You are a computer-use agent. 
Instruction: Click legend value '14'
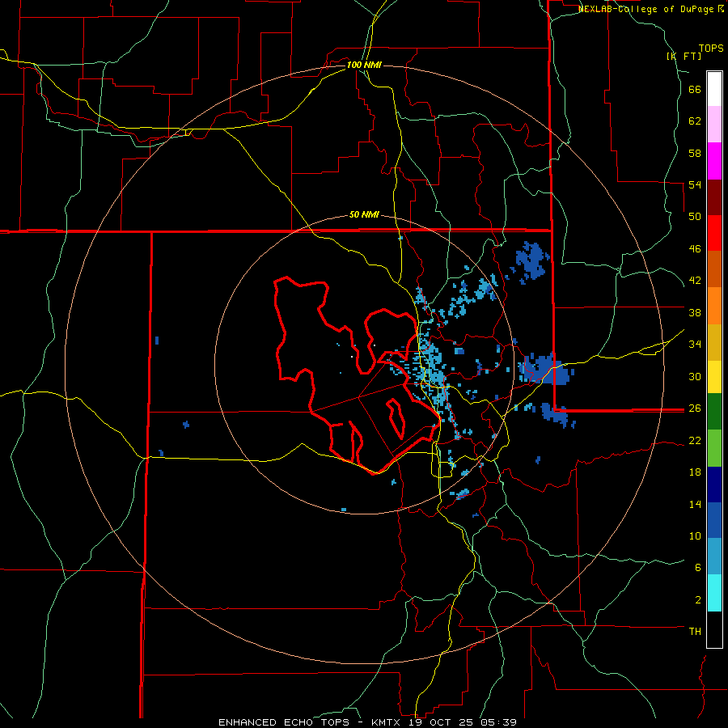[695, 504]
